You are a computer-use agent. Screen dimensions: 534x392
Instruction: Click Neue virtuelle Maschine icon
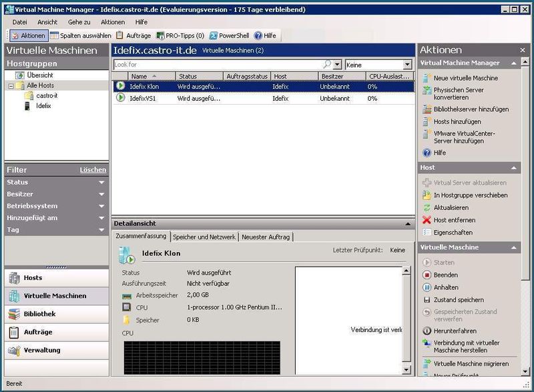(x=427, y=78)
